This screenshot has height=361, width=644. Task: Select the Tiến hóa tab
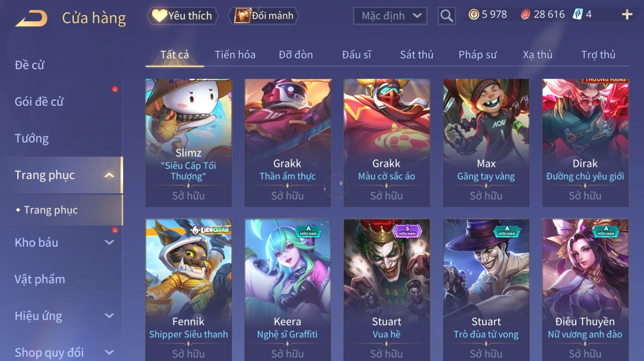click(x=235, y=55)
